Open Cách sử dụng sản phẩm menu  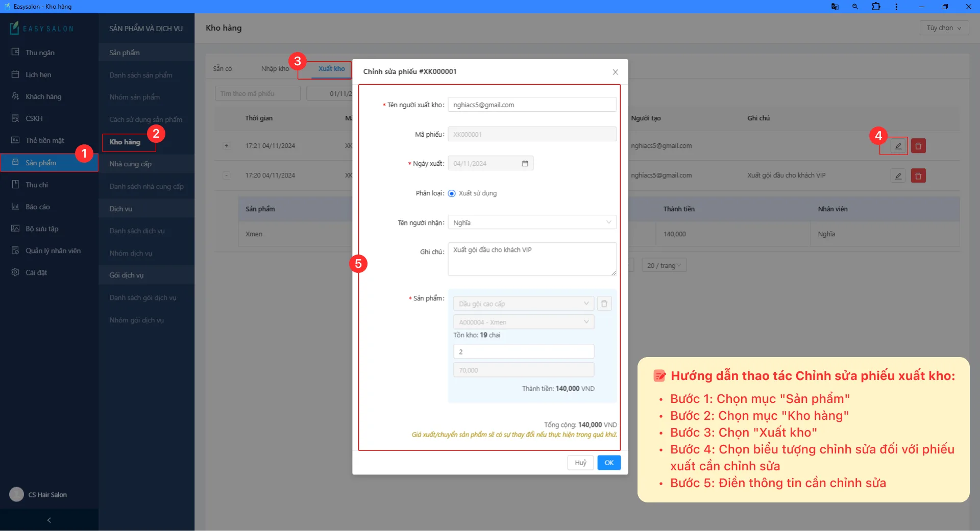[x=146, y=119]
